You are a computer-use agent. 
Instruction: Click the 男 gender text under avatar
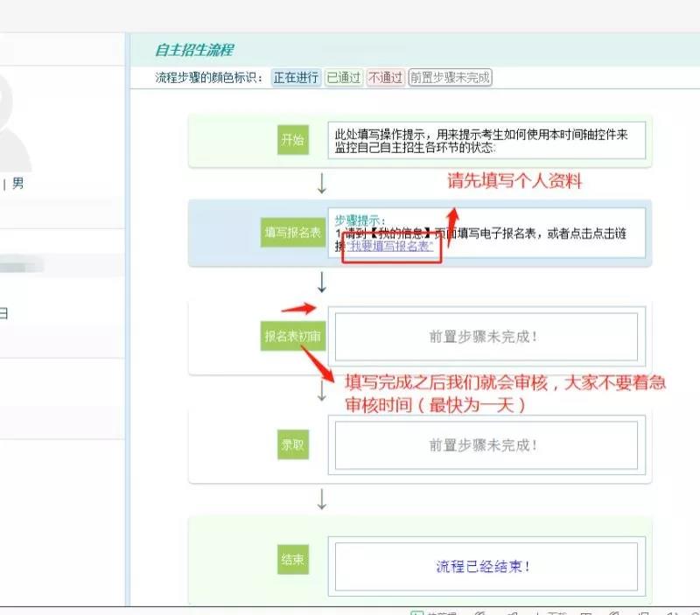pyautogui.click(x=18, y=184)
